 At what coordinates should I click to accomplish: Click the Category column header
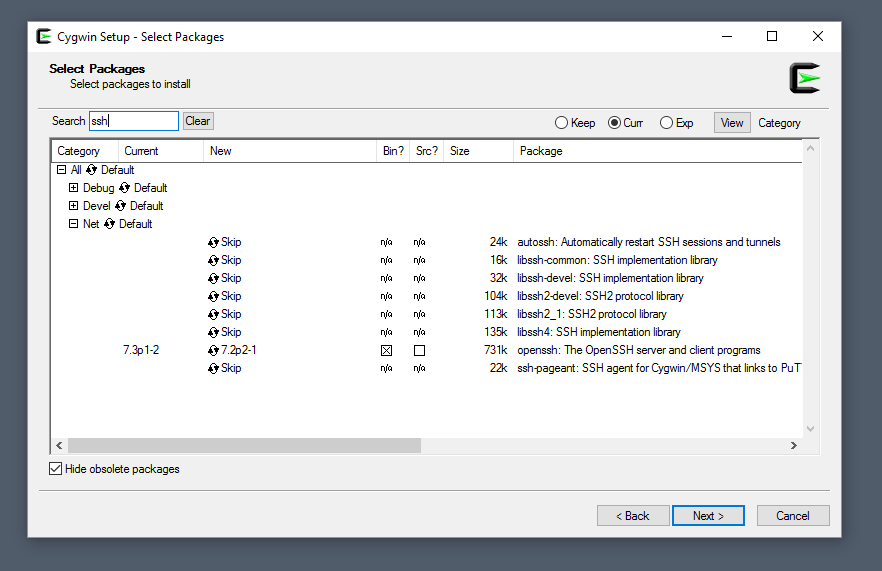(x=85, y=151)
